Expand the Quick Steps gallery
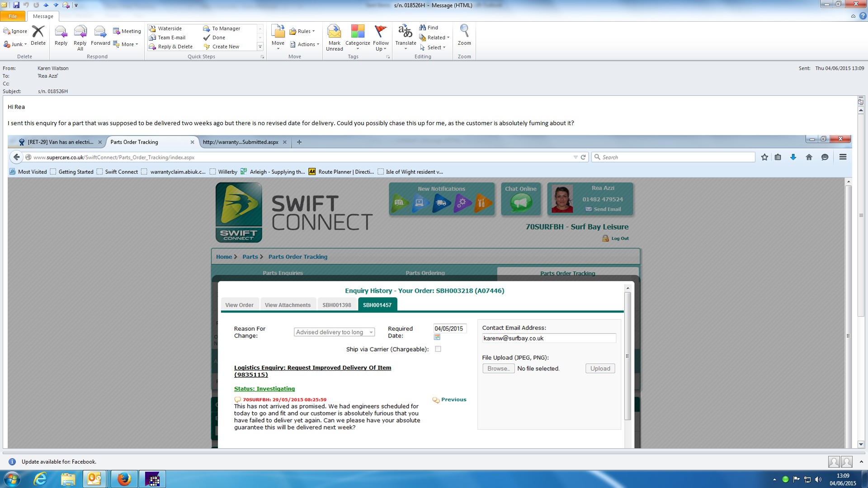Viewport: 868px width, 488px height. pos(260,47)
